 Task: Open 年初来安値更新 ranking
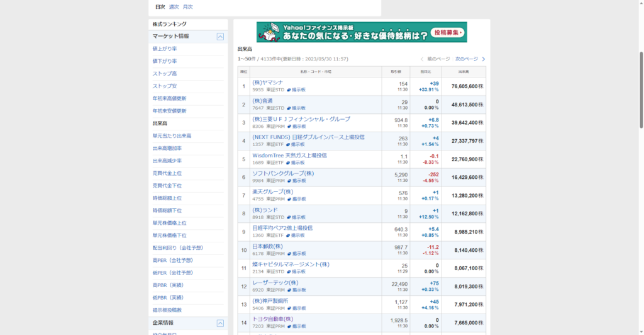(170, 111)
